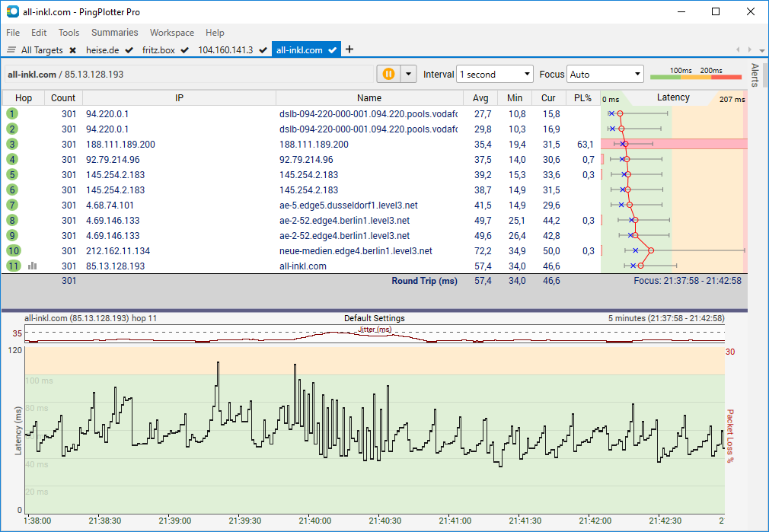Toggle tracing checkmark on heise.de tab
Image resolution: width=769 pixels, height=532 pixels.
pyautogui.click(x=127, y=49)
